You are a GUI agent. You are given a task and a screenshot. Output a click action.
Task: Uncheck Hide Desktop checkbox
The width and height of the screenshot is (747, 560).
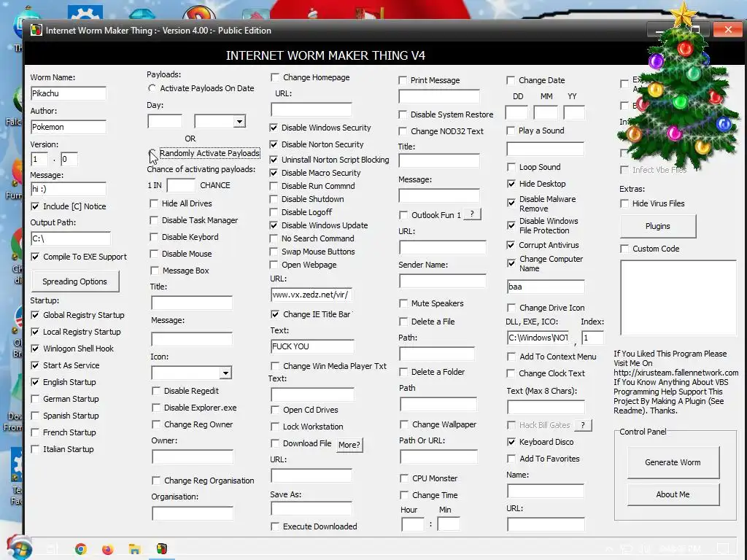[x=511, y=184]
